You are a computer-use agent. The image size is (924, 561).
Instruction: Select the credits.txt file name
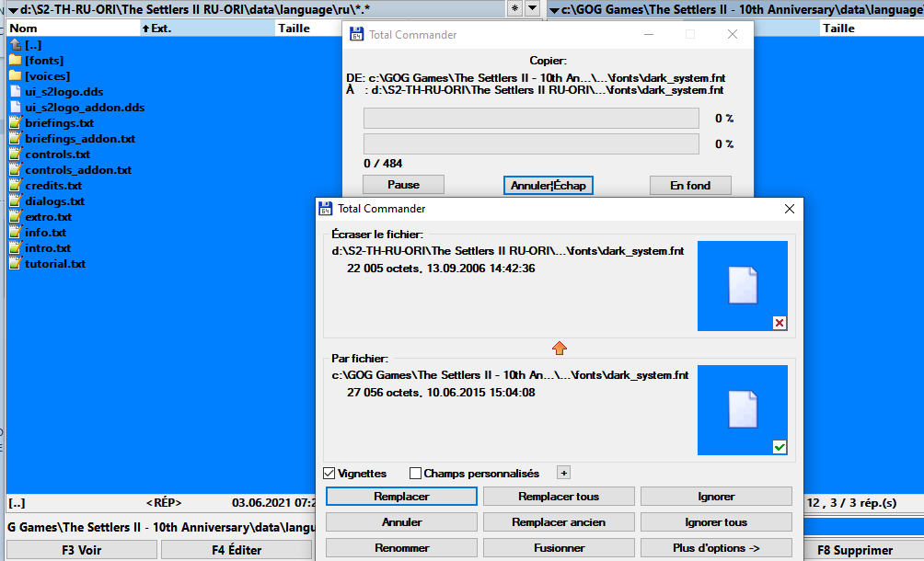pyautogui.click(x=53, y=185)
